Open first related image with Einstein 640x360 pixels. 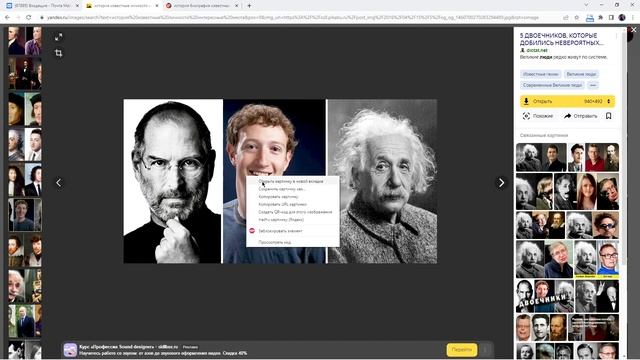(541, 157)
